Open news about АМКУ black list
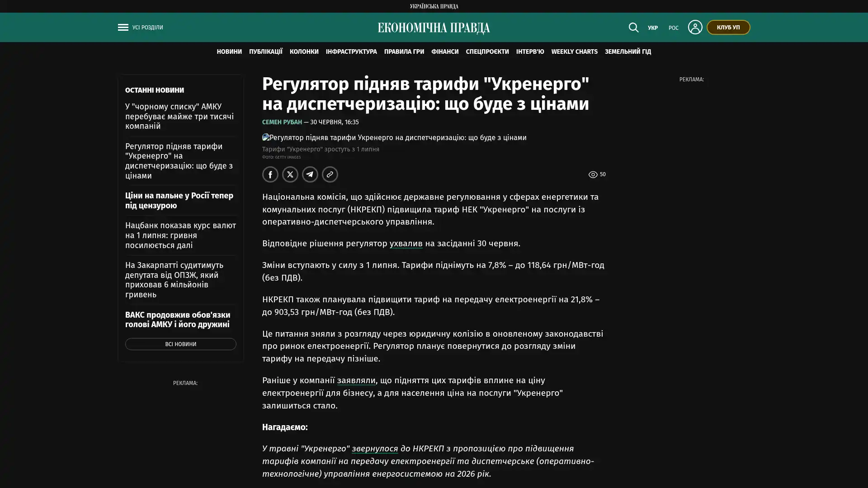This screenshot has width=868, height=488. [179, 116]
